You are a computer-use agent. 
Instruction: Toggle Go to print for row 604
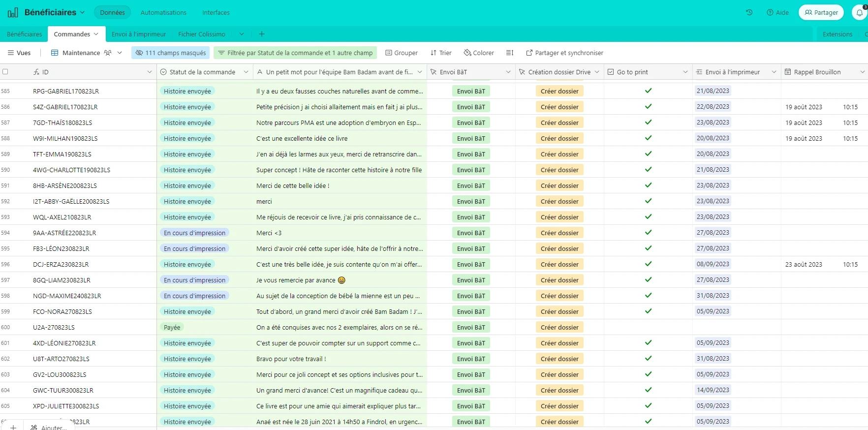pos(649,390)
